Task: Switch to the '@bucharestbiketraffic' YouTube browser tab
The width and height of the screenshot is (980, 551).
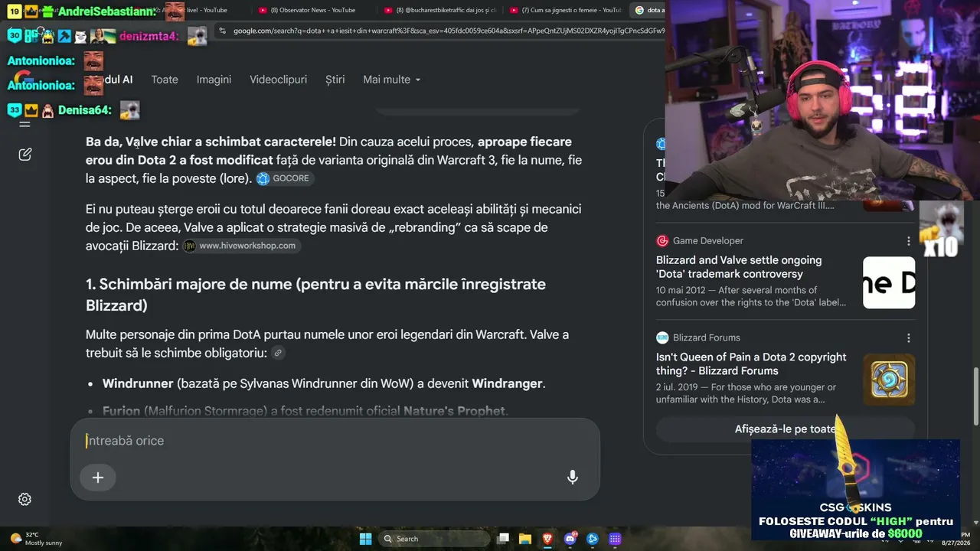Action: click(443, 10)
